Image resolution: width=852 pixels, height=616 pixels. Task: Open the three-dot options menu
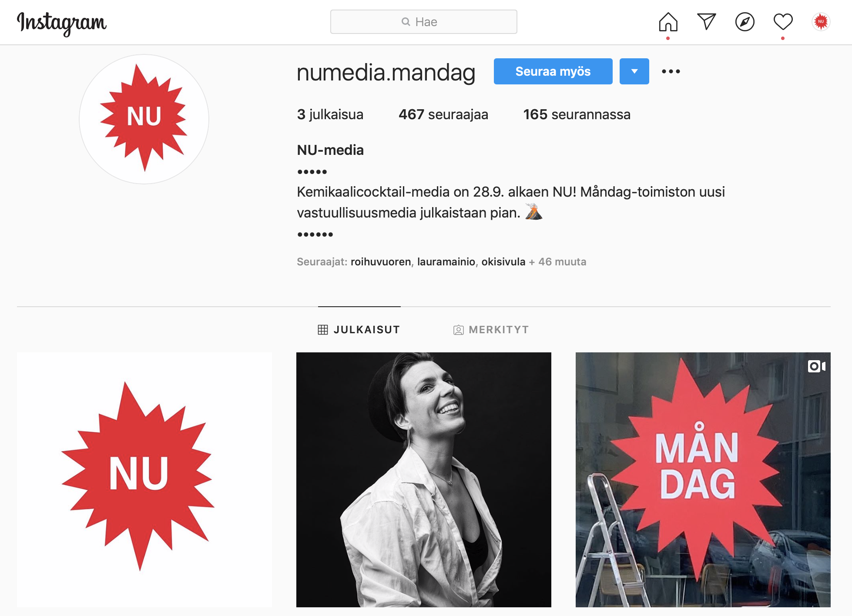(671, 71)
